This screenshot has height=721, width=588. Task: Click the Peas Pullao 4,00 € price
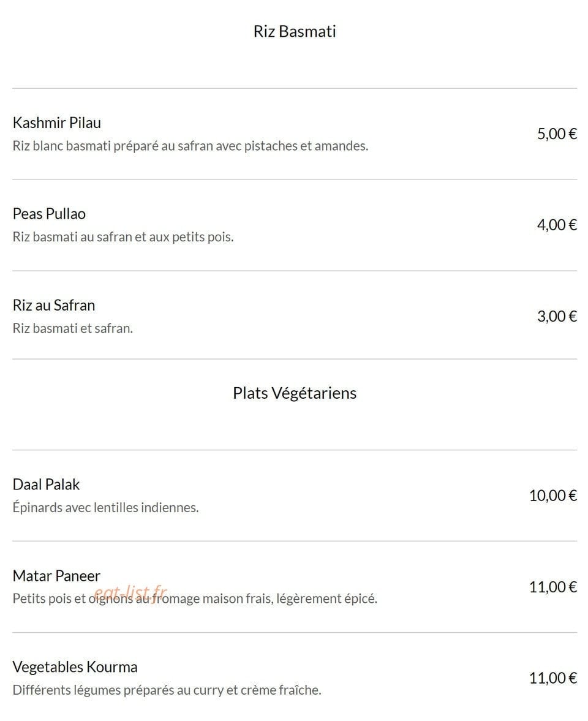click(x=557, y=225)
